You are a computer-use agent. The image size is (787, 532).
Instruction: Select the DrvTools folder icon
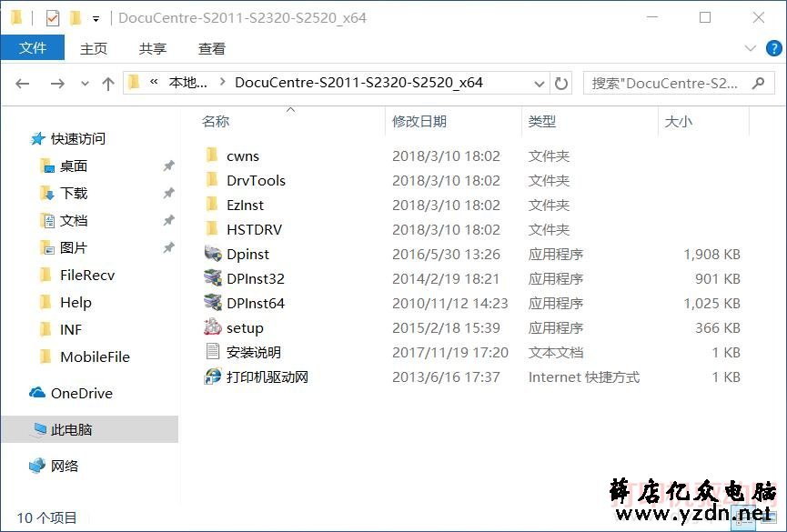(212, 180)
